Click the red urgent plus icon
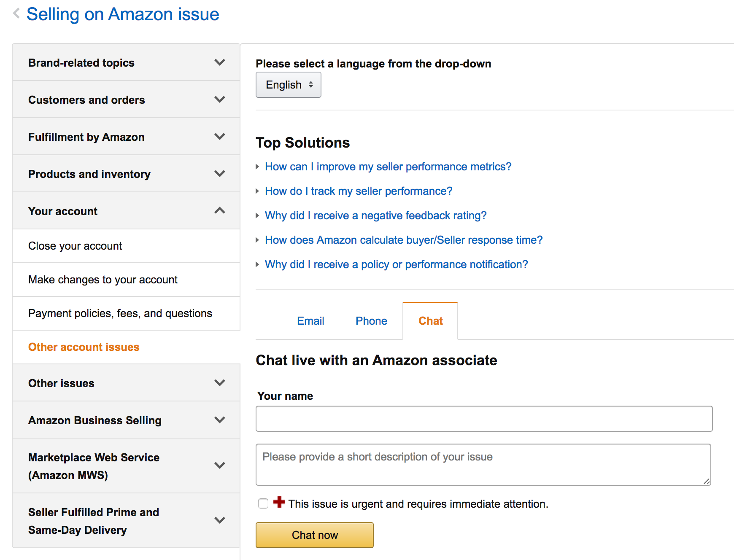Screen dimensions: 734x560 pyautogui.click(x=279, y=502)
